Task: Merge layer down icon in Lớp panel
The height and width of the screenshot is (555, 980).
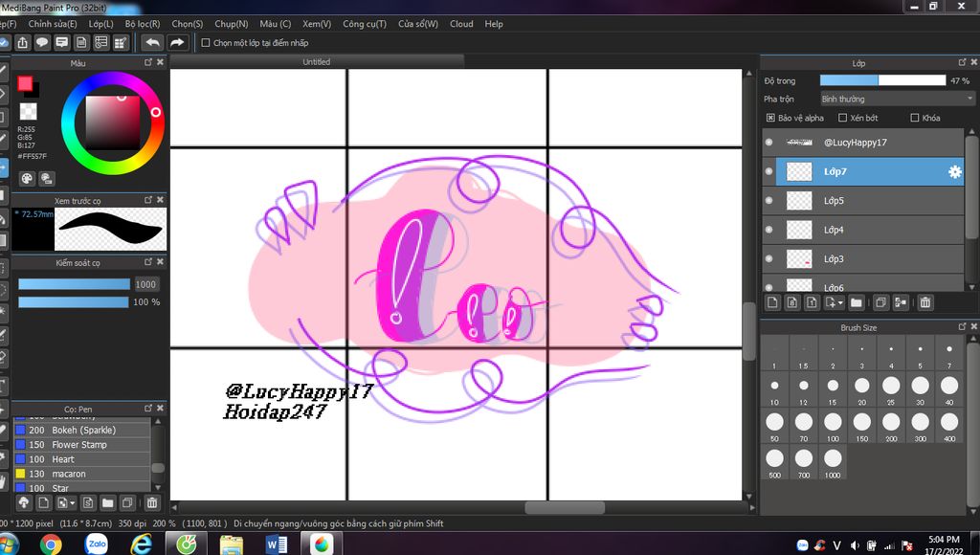Action: [x=901, y=302]
